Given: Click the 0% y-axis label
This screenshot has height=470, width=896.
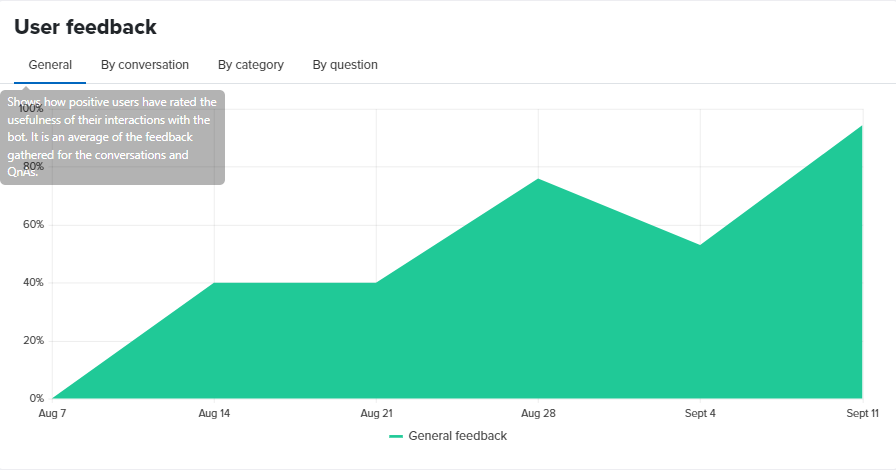Looking at the screenshot, I should (37, 399).
